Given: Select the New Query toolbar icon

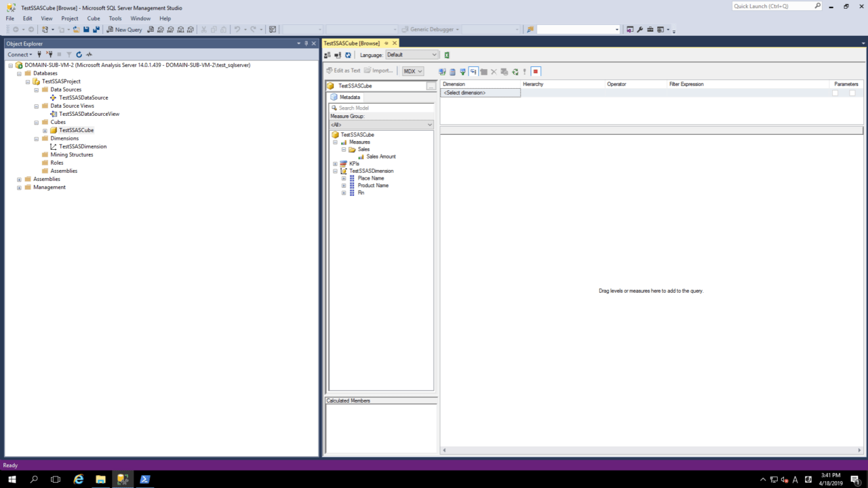Looking at the screenshot, I should point(126,29).
